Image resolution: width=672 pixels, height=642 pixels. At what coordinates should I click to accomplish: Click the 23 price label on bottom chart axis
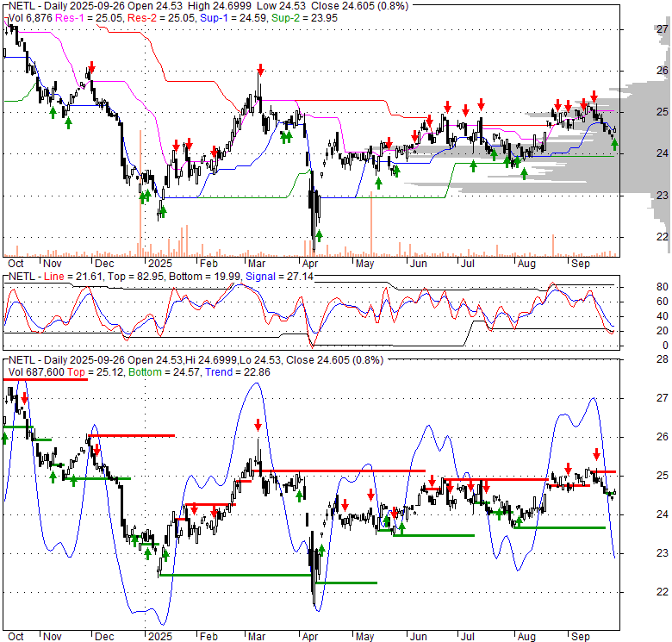pyautogui.click(x=663, y=553)
